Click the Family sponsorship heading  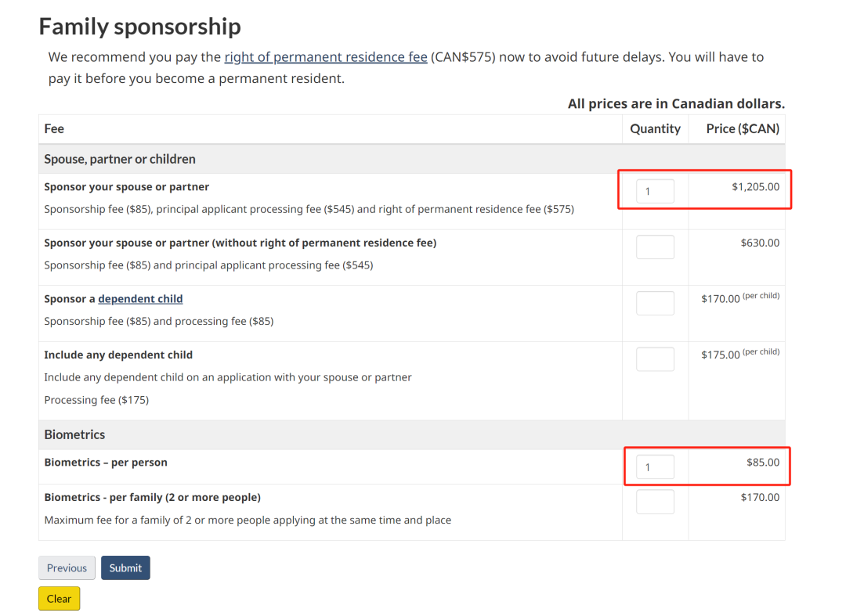point(139,27)
